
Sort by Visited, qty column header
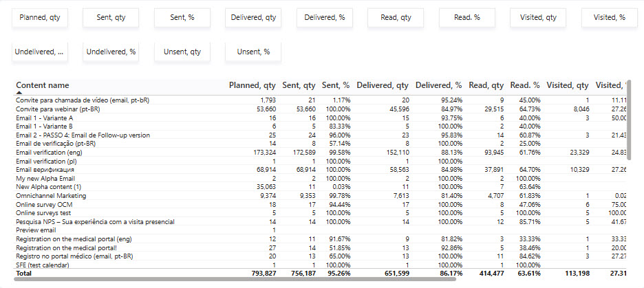[568, 85]
